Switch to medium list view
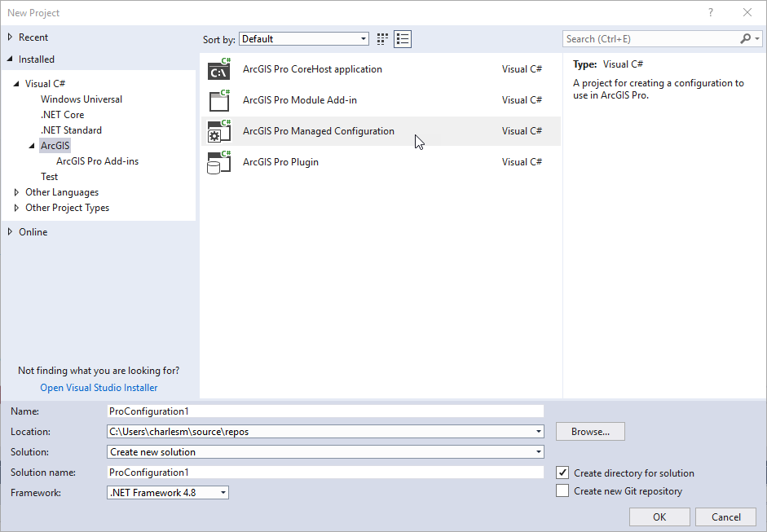767x532 pixels. (x=402, y=38)
